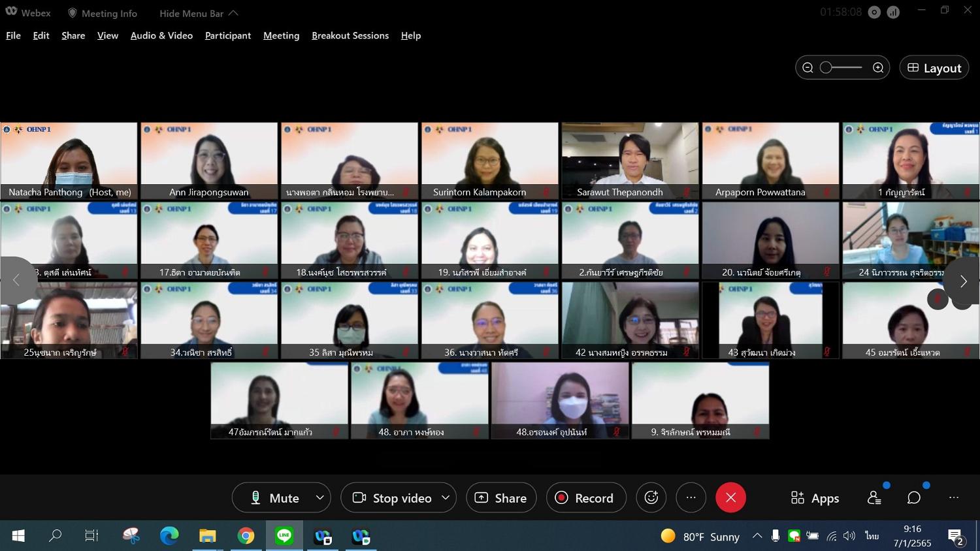This screenshot has width=980, height=551.
Task: Open Microsoft Edge from the taskbar
Action: coord(169,536)
